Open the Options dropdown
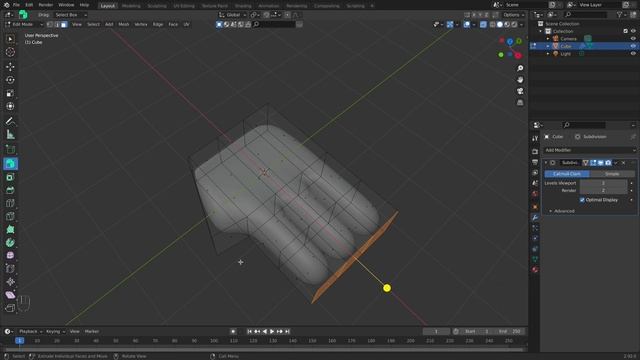The height and width of the screenshot is (360, 640). tap(513, 15)
